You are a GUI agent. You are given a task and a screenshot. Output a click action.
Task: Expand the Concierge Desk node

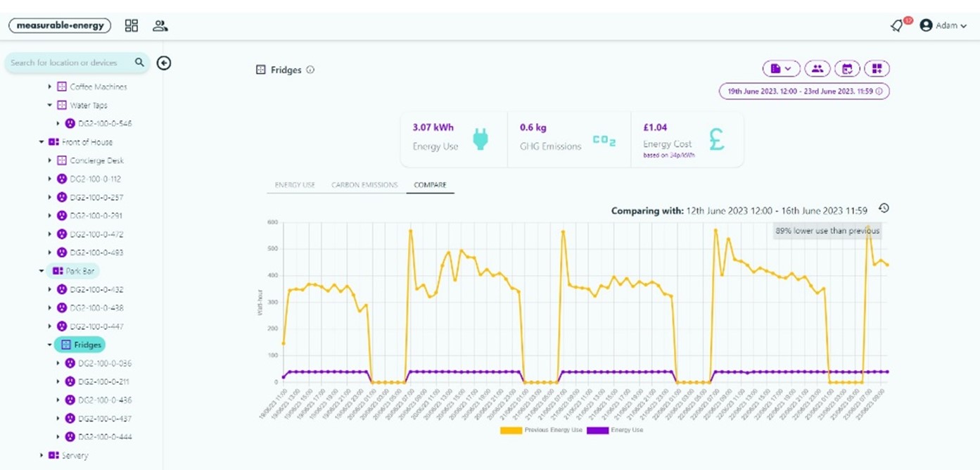coord(50,160)
